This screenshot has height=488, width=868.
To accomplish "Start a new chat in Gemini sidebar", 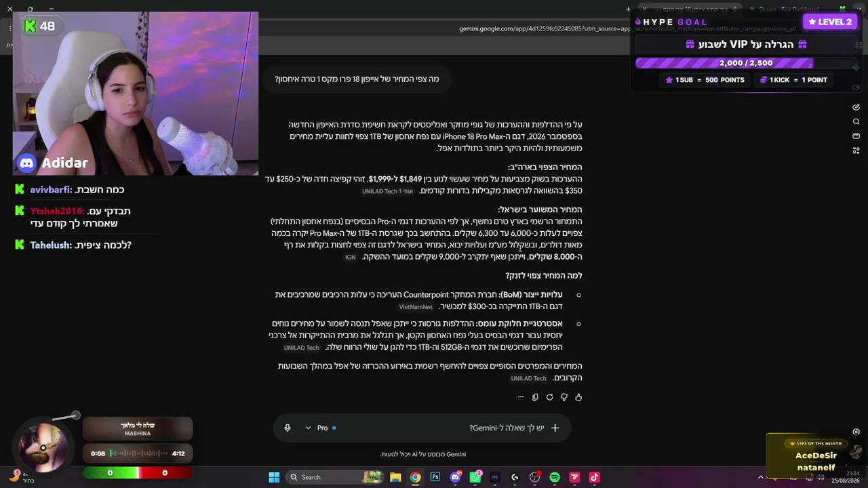I will [x=856, y=107].
